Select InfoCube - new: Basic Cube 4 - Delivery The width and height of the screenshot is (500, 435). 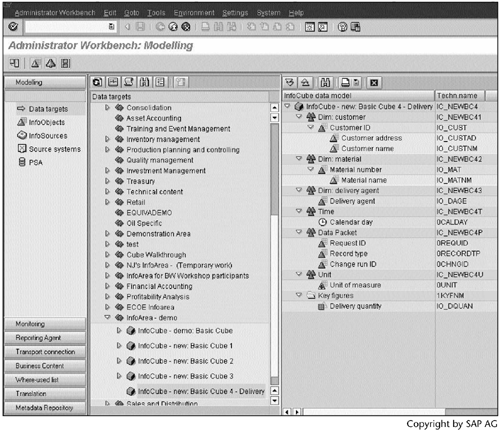pyautogui.click(x=201, y=391)
